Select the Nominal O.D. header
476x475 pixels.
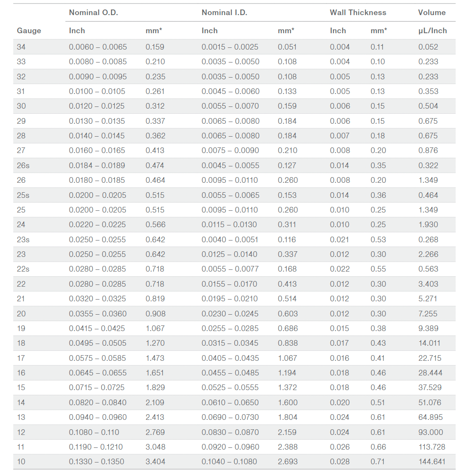(93, 12)
